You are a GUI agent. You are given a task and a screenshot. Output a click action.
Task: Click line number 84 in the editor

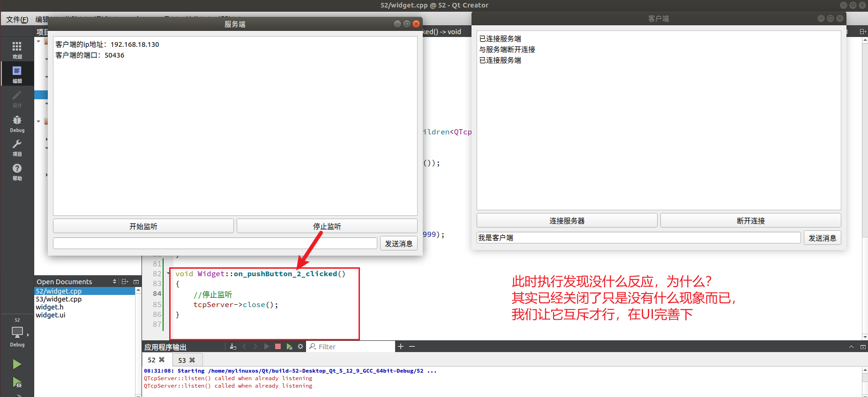[x=157, y=294]
